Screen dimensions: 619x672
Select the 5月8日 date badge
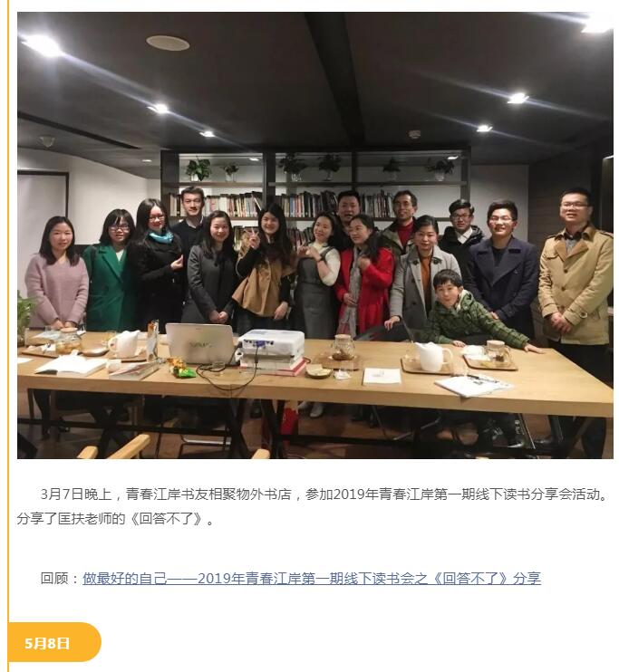[54, 642]
